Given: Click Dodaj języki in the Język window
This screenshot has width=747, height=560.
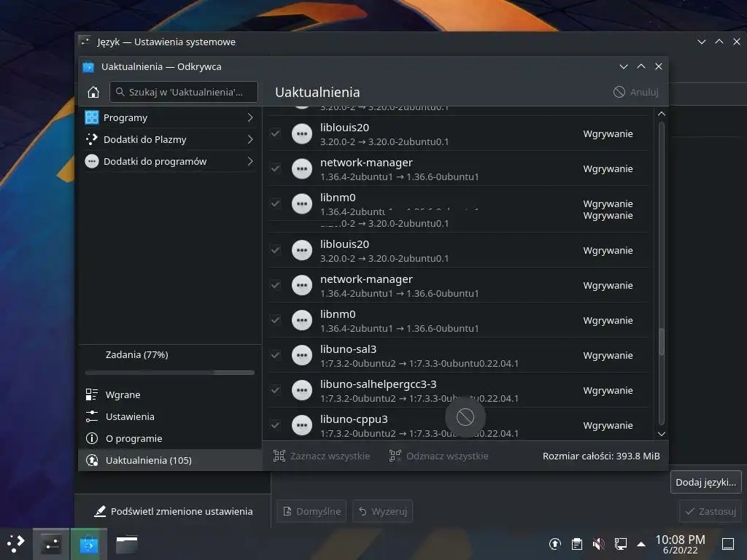Looking at the screenshot, I should 705,482.
